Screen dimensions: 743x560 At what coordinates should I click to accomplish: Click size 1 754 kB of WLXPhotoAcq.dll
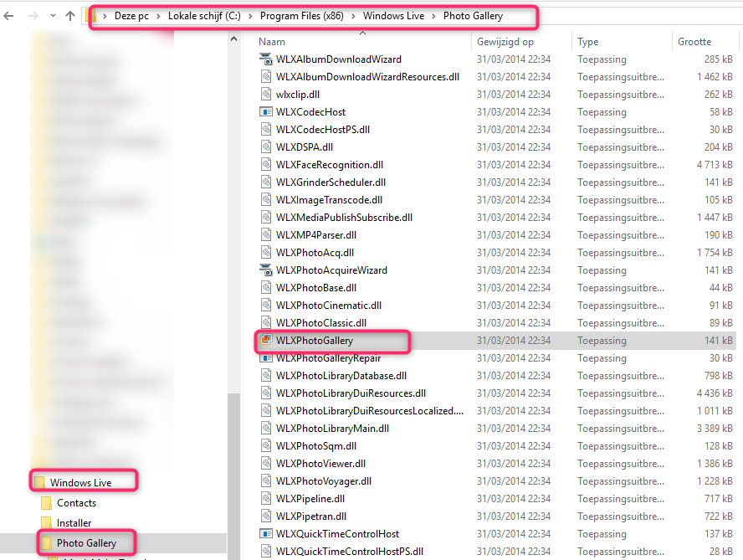(715, 252)
